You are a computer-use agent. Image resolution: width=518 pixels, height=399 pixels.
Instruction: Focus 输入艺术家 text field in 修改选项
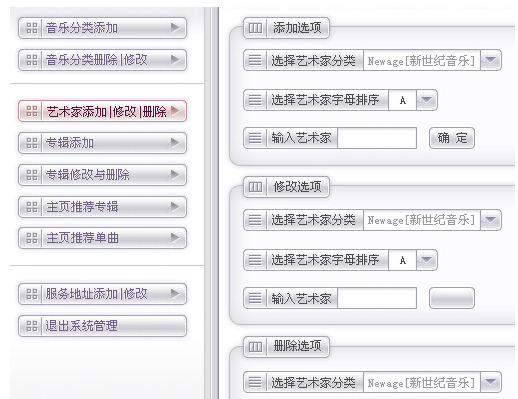click(377, 298)
